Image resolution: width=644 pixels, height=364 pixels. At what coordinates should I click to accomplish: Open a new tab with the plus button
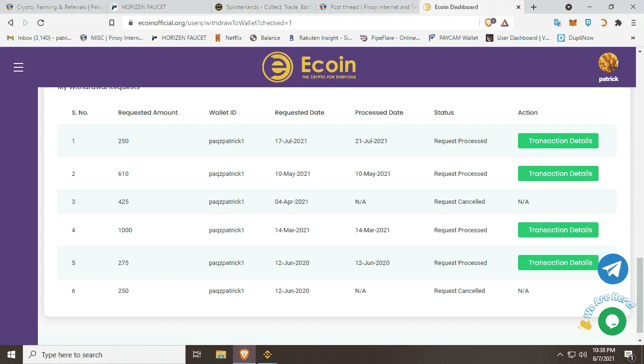534,7
